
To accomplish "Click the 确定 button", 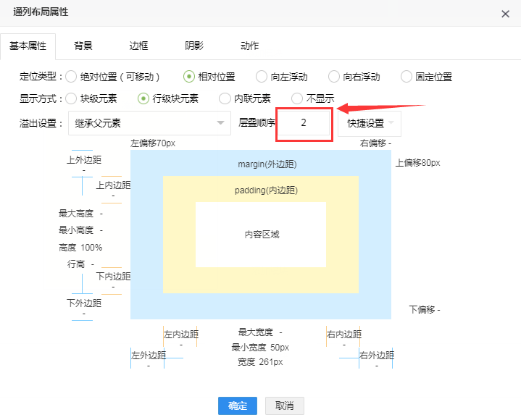I will pos(238,406).
